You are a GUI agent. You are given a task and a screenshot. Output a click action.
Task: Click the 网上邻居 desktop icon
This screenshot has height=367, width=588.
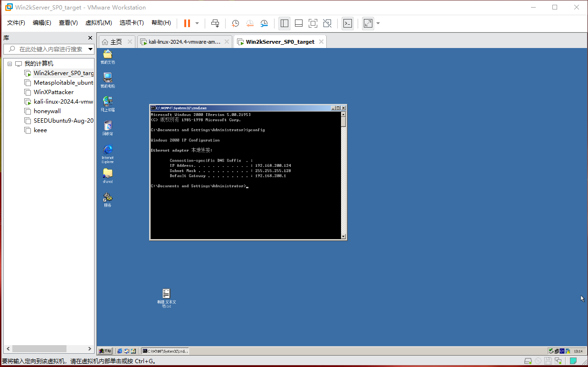[x=108, y=104]
